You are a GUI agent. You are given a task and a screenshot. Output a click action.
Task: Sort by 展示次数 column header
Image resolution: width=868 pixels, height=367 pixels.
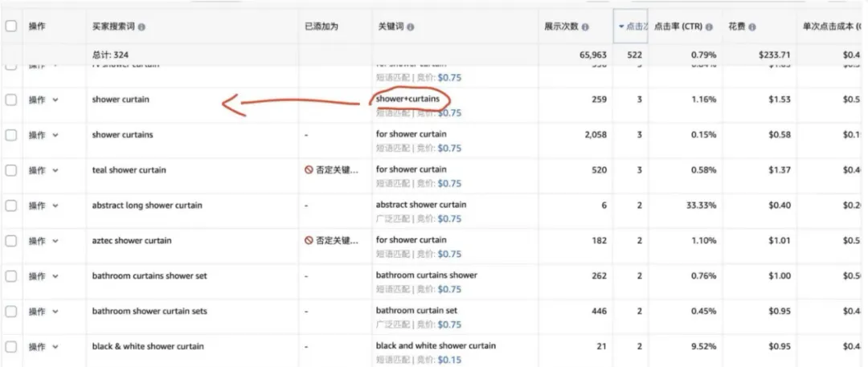pos(561,27)
